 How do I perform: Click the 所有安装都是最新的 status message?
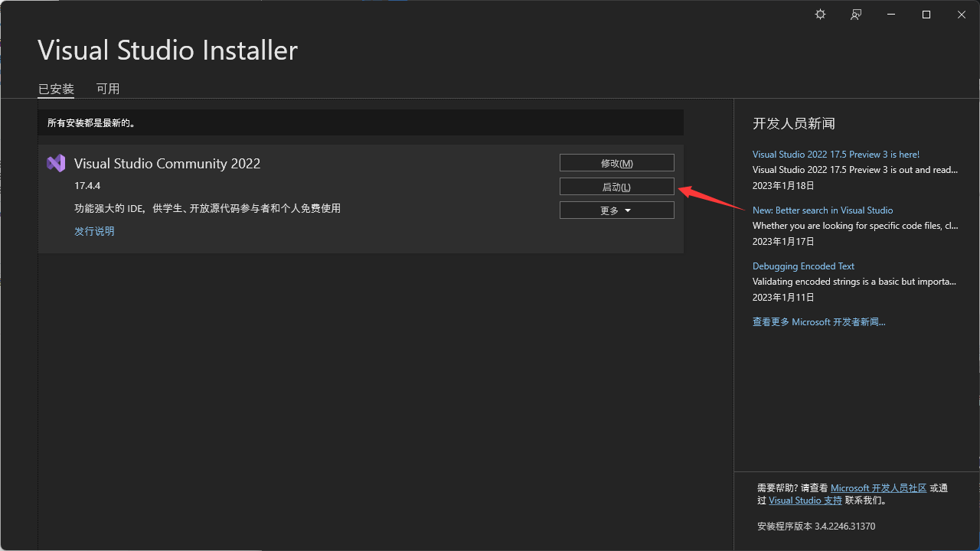(x=91, y=122)
